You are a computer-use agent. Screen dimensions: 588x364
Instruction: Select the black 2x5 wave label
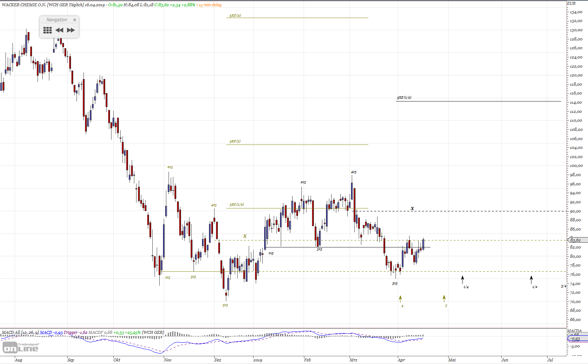pos(303,182)
